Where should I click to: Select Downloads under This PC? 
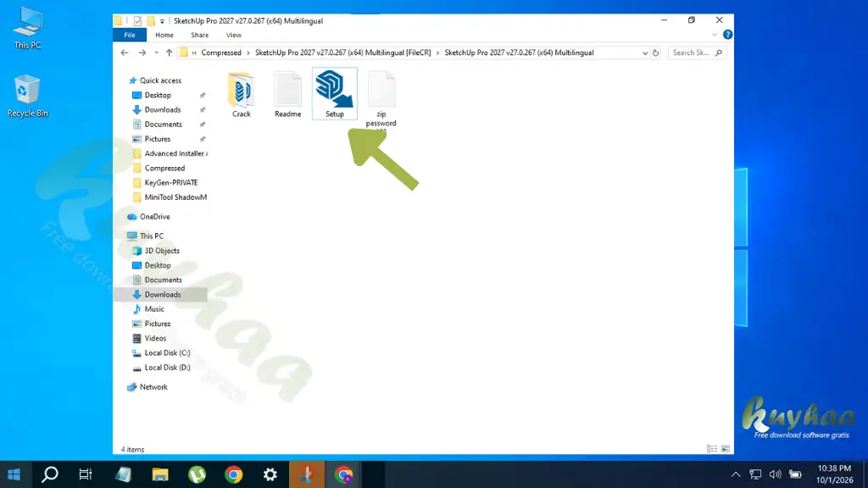tap(160, 294)
